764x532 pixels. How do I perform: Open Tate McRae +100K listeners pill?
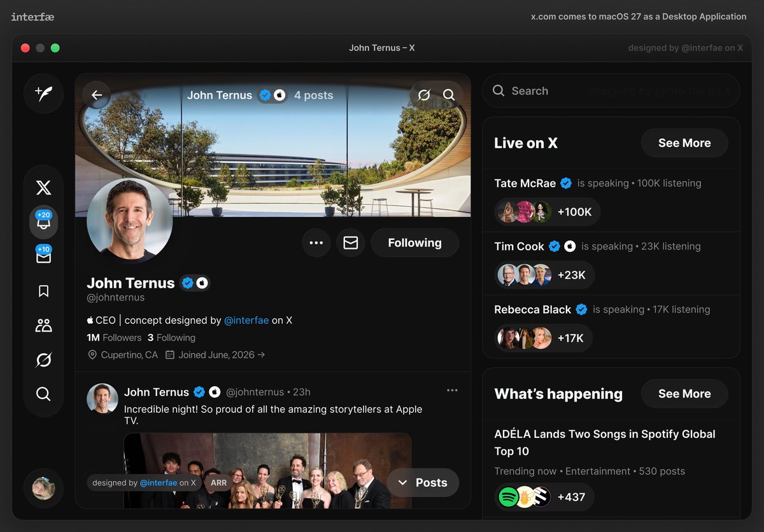(x=548, y=212)
